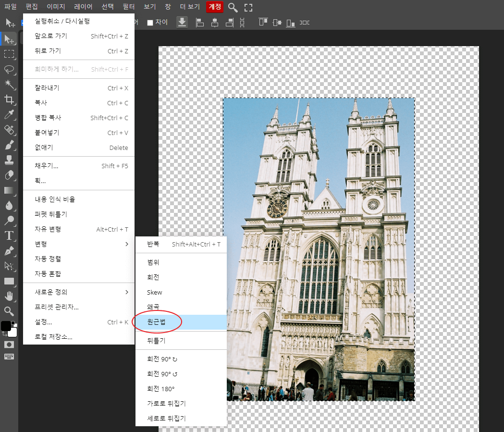Select the Eyedropper tool
Screen dimensions: 504x432
(9, 115)
